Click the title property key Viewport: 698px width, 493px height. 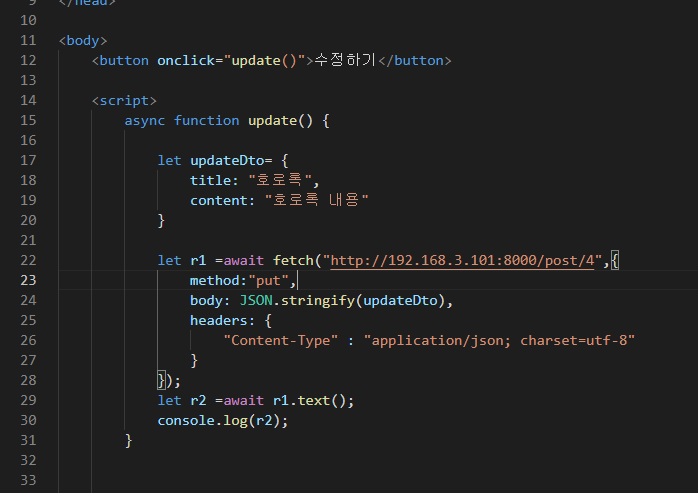pyautogui.click(x=211, y=180)
